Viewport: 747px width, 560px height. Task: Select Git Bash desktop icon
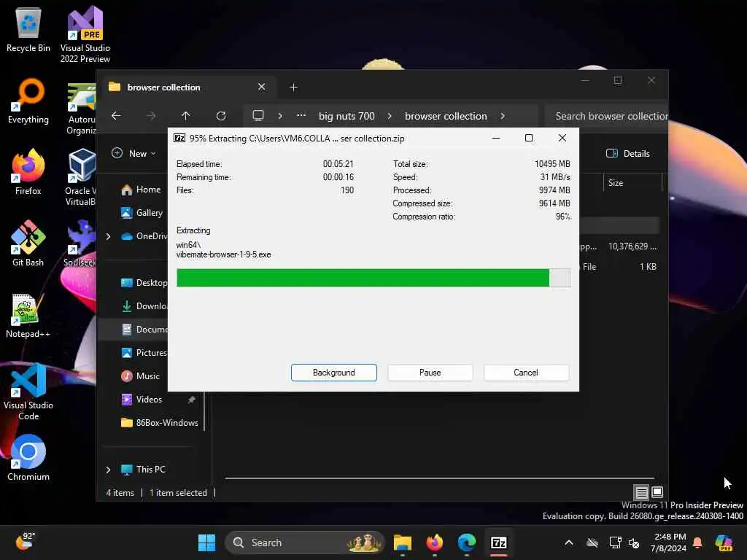(28, 244)
